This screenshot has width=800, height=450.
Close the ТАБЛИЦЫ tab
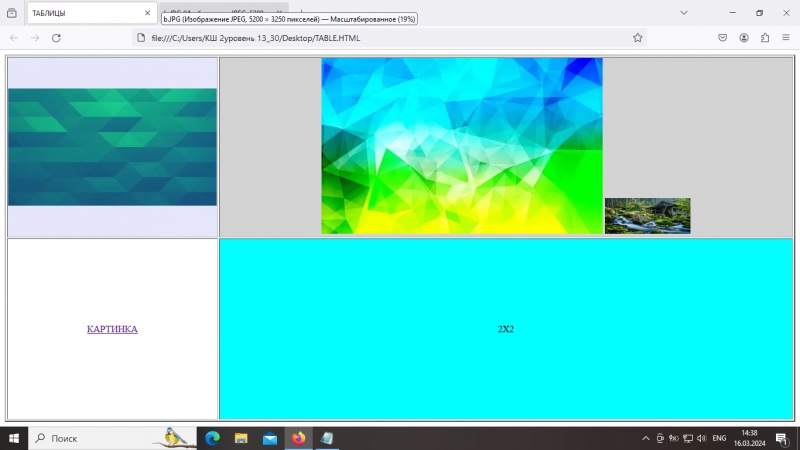[147, 13]
